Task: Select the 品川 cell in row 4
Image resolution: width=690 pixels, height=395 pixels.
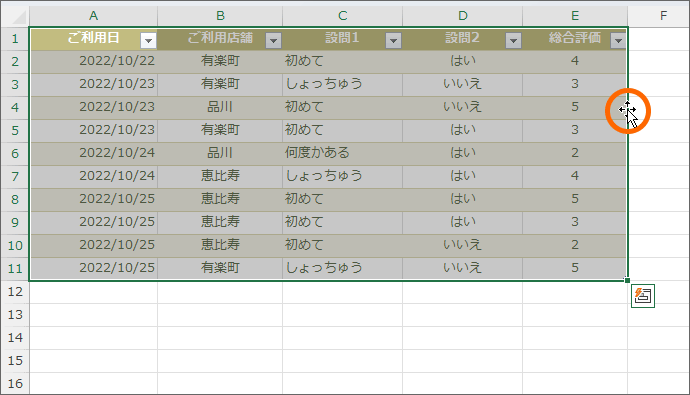Action: pos(220,107)
